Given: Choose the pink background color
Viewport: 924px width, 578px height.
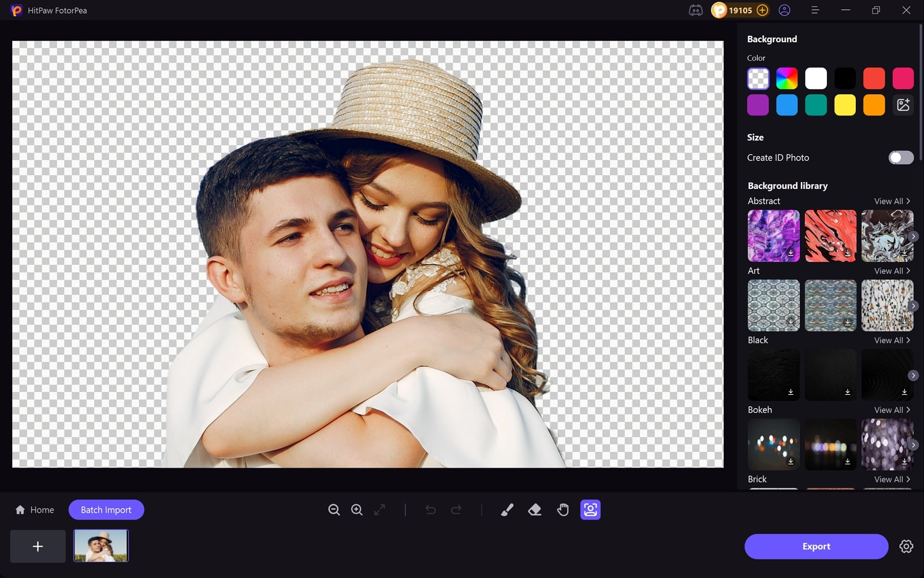Looking at the screenshot, I should 903,79.
